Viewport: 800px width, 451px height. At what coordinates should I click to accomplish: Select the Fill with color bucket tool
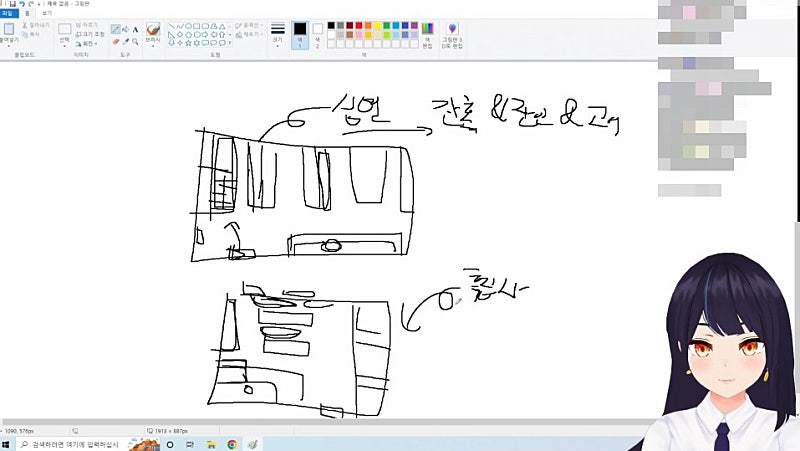pos(126,30)
